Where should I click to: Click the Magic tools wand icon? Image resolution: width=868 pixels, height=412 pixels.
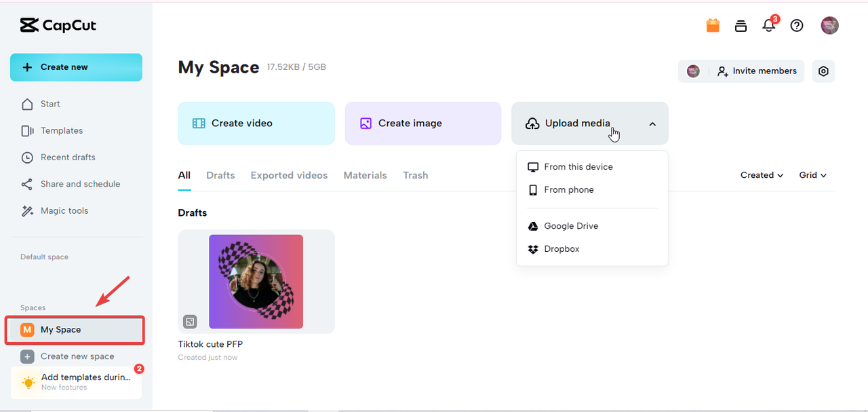click(27, 211)
